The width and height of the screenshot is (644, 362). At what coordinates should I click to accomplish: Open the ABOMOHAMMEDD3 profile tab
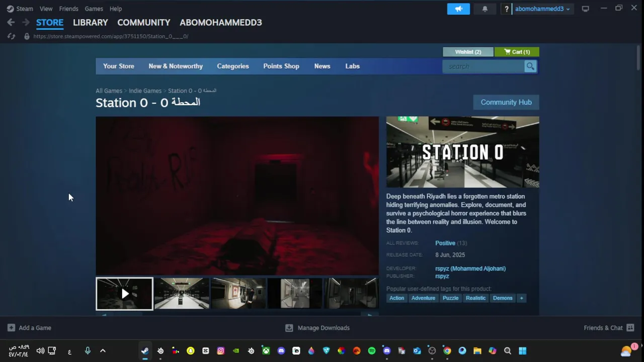point(221,23)
